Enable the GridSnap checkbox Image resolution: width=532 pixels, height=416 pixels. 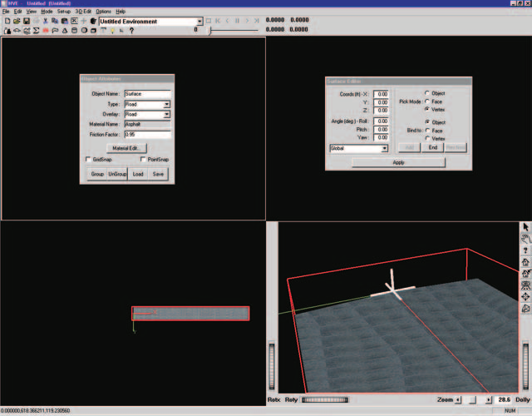coord(88,159)
